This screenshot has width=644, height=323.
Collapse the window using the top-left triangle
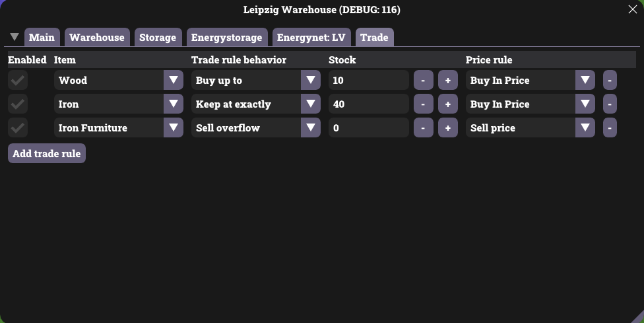coord(15,36)
